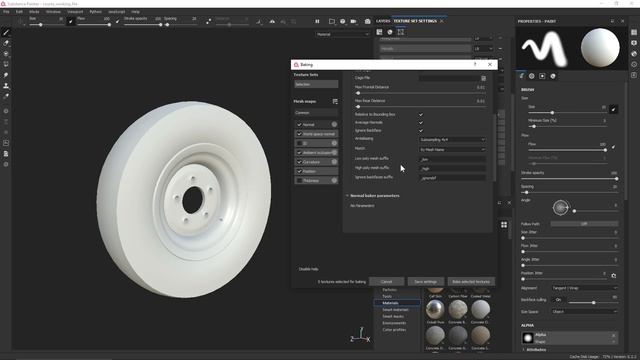Enable the Thickness mesh map checkbox

click(x=299, y=180)
